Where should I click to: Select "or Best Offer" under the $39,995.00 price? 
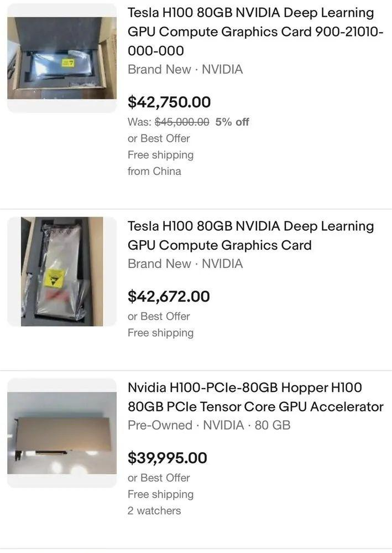tap(159, 478)
